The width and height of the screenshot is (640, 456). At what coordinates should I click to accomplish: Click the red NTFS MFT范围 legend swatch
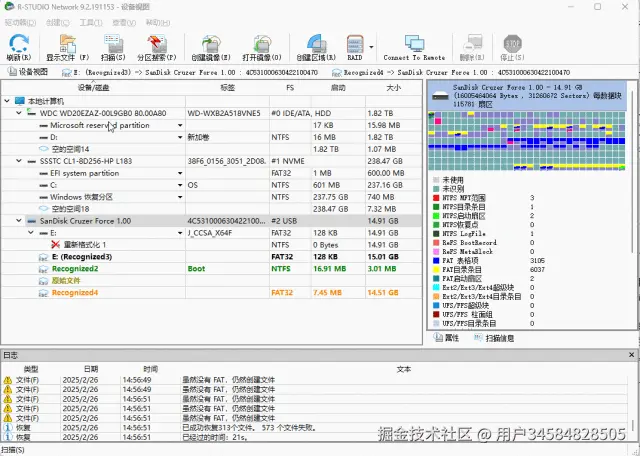tap(436, 198)
